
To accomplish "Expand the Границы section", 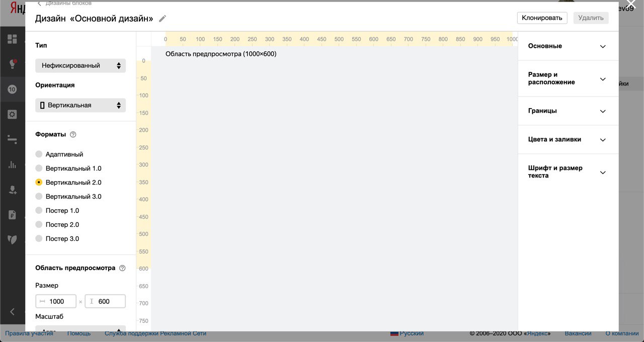I will click(x=568, y=111).
